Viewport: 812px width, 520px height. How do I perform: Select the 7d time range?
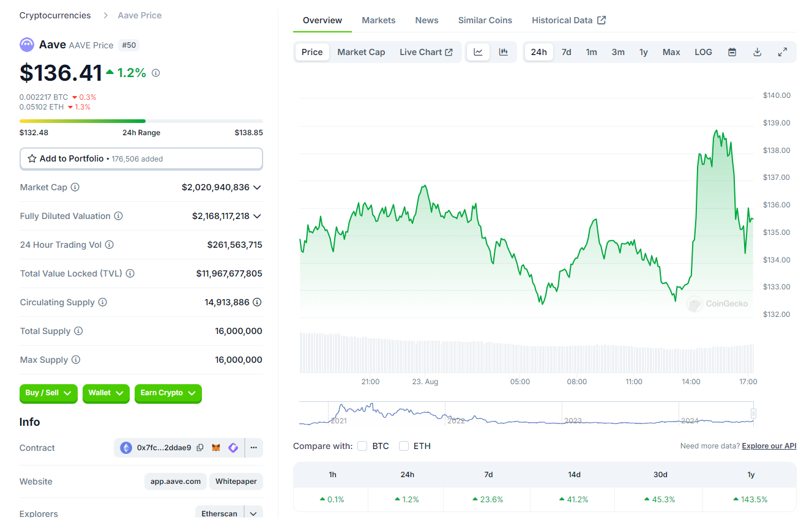567,52
